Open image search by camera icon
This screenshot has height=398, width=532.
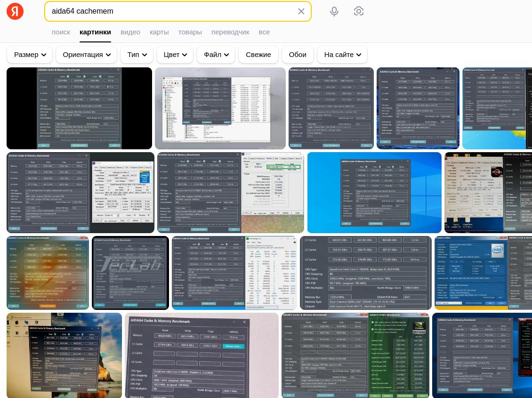[359, 11]
